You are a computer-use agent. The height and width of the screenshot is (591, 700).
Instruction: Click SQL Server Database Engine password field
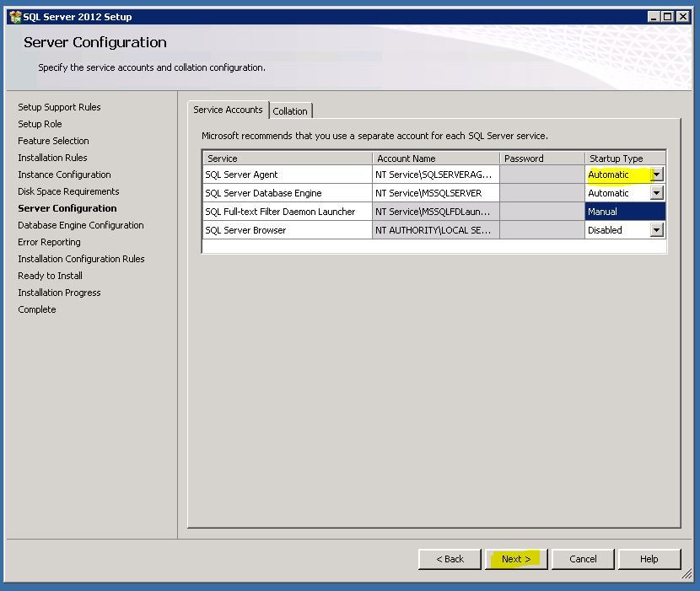point(542,193)
